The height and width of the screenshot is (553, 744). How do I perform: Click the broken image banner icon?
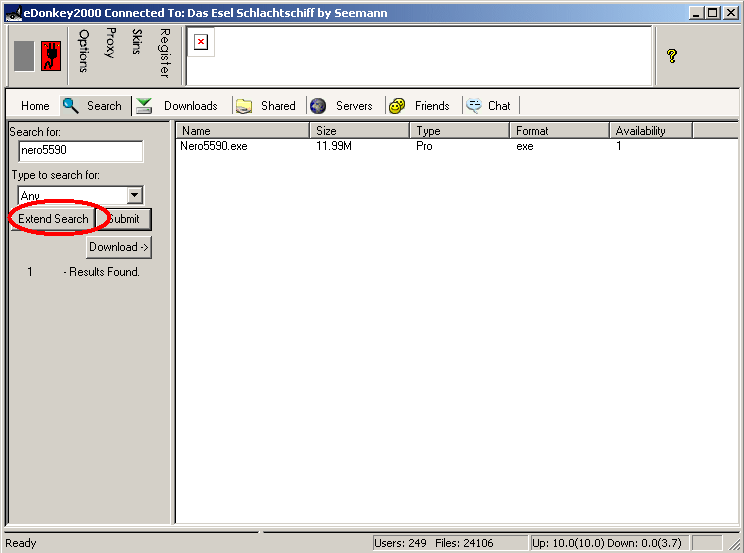pos(201,42)
